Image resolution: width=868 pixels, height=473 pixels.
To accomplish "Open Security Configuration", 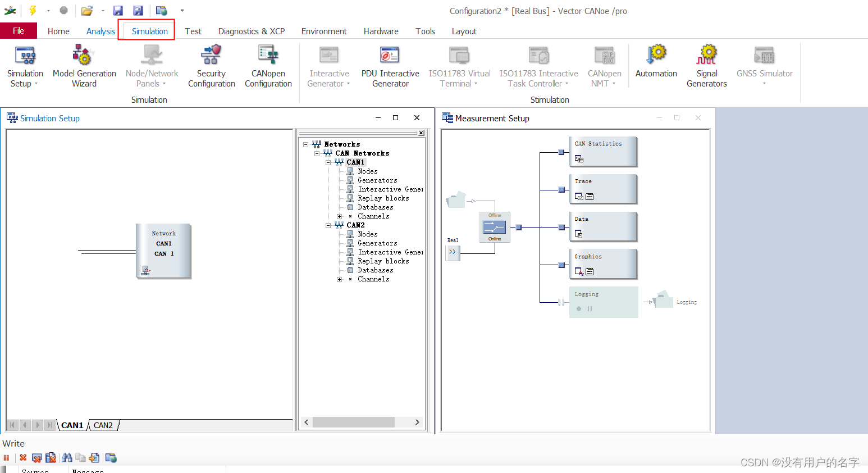I will tap(211, 66).
